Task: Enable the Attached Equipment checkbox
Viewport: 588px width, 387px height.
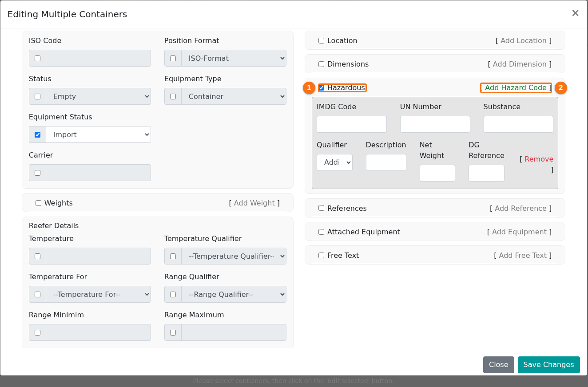Action: pos(321,232)
